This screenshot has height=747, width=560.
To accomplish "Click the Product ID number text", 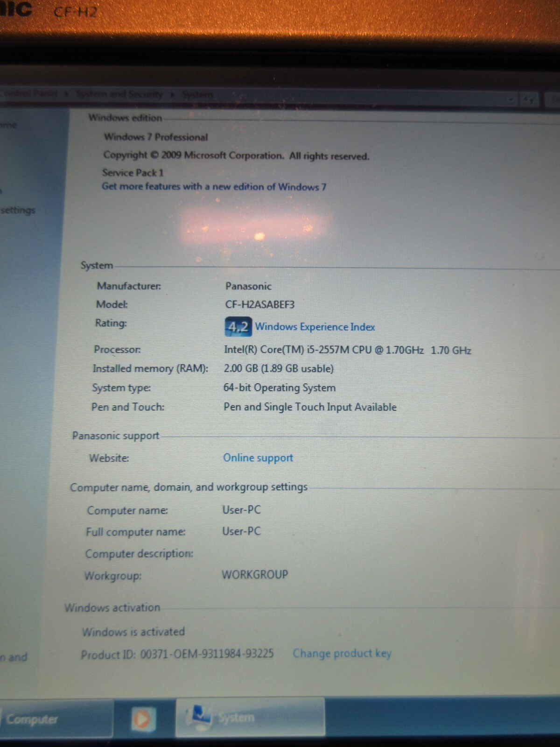I will pyautogui.click(x=207, y=654).
